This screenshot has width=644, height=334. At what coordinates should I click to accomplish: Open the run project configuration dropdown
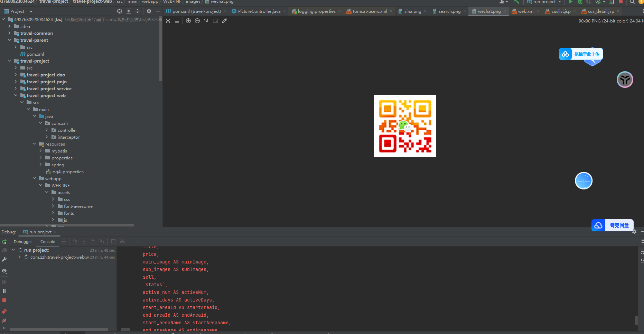[x=544, y=2]
